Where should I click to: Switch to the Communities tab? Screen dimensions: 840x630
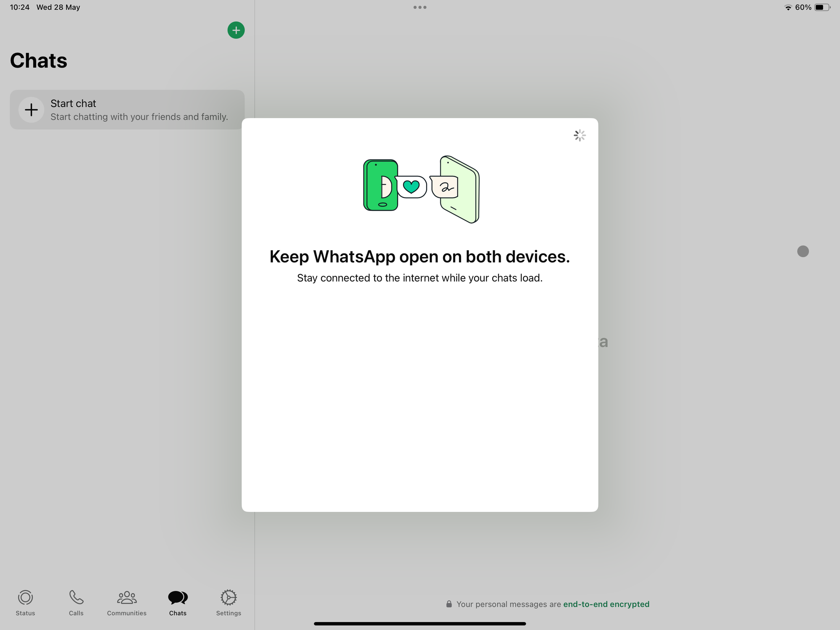click(x=126, y=602)
